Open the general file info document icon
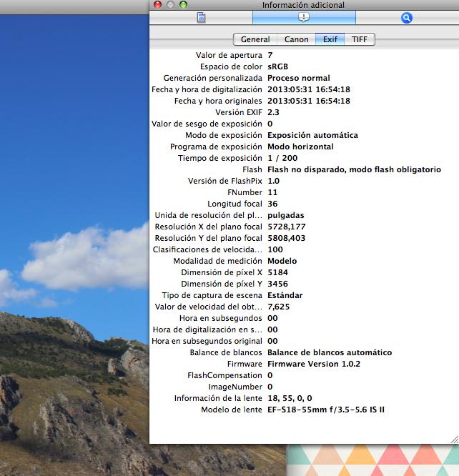The image size is (459, 476). coord(201,18)
